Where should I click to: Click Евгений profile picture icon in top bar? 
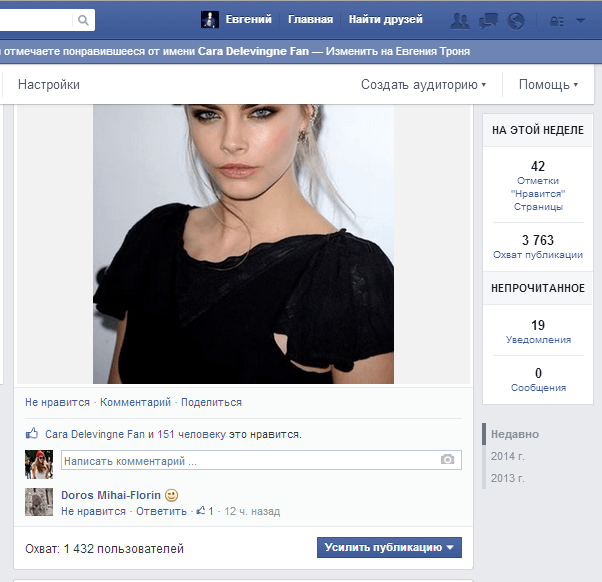209,20
